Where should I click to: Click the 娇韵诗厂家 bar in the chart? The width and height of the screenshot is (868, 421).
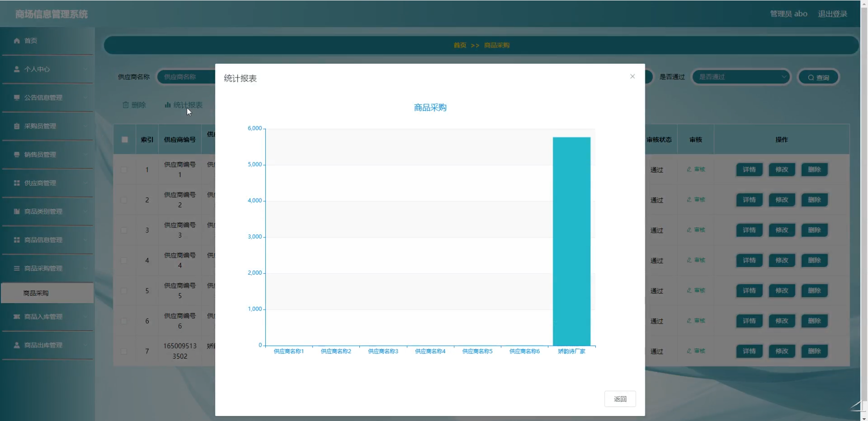(571, 241)
